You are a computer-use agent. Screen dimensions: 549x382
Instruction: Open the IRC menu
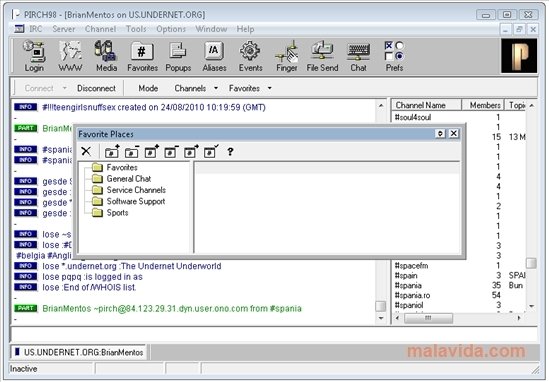point(35,29)
